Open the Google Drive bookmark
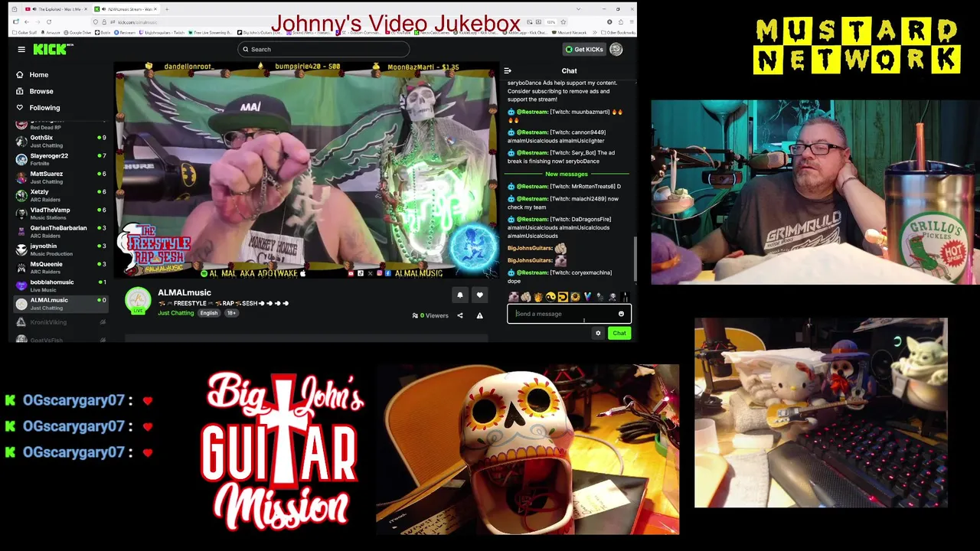Image resolution: width=980 pixels, height=551 pixels. 77,32
